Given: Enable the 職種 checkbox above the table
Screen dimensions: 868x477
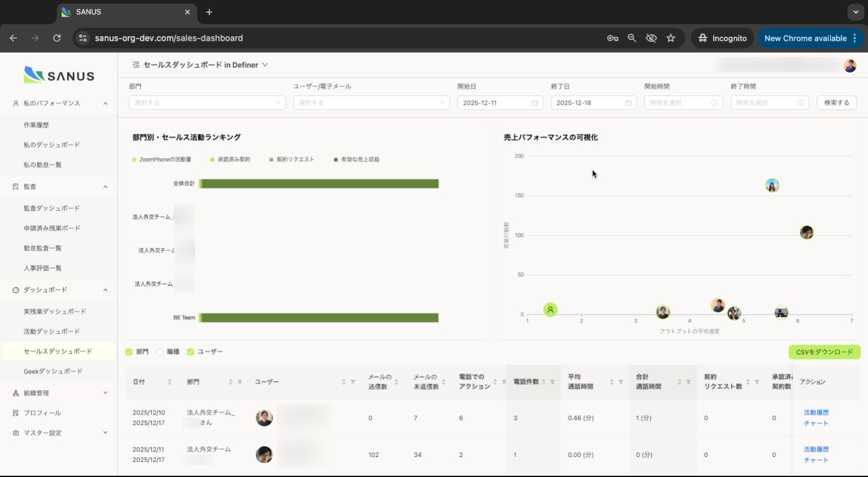Looking at the screenshot, I should point(159,352).
